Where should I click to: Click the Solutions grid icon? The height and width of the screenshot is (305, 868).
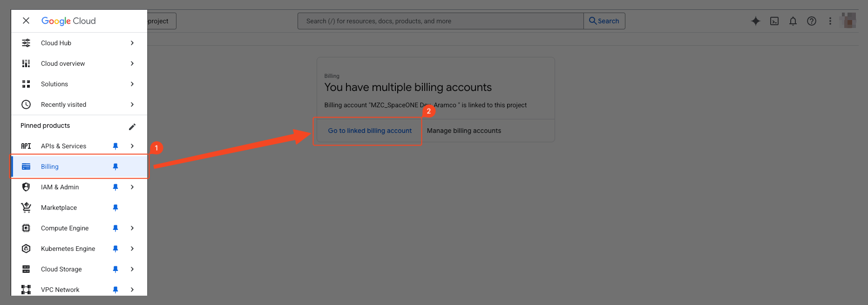click(26, 84)
